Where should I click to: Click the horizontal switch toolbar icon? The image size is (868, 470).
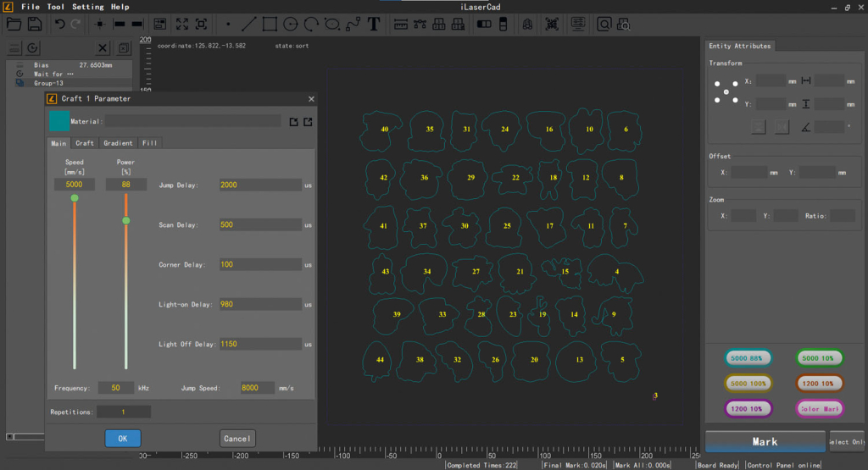coord(484,24)
